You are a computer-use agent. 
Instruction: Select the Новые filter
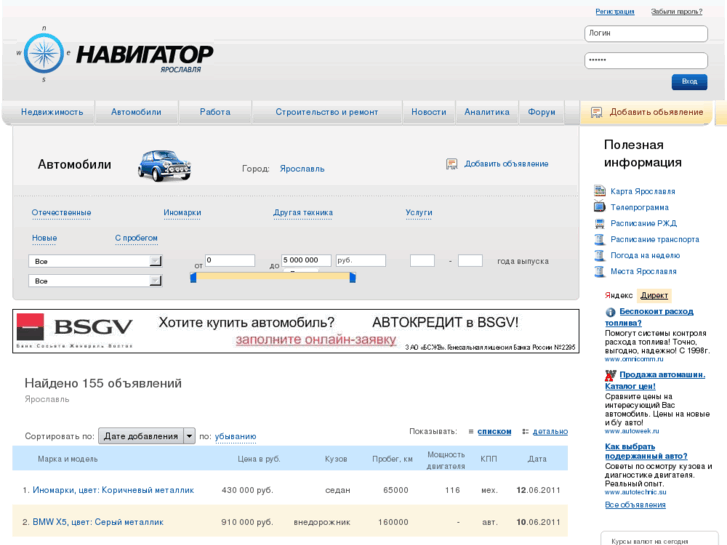tap(45, 238)
